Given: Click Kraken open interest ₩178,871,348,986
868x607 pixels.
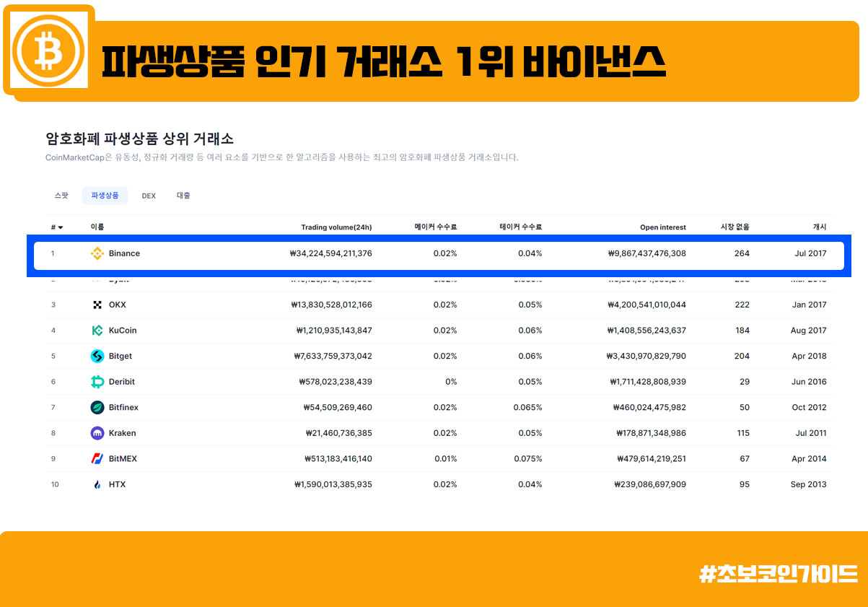Looking at the screenshot, I should [x=651, y=433].
